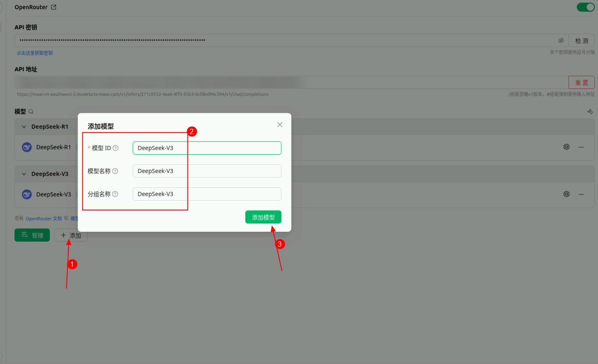Click the DeepSeek-V3 model logo icon

pyautogui.click(x=27, y=194)
